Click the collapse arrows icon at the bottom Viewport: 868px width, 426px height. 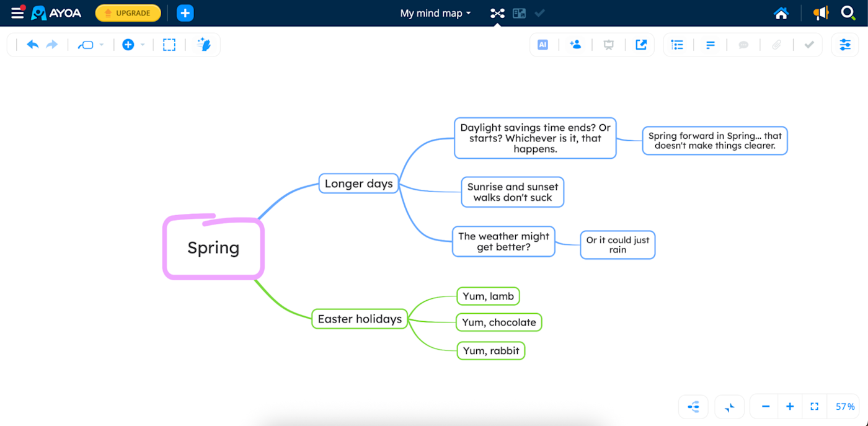729,407
